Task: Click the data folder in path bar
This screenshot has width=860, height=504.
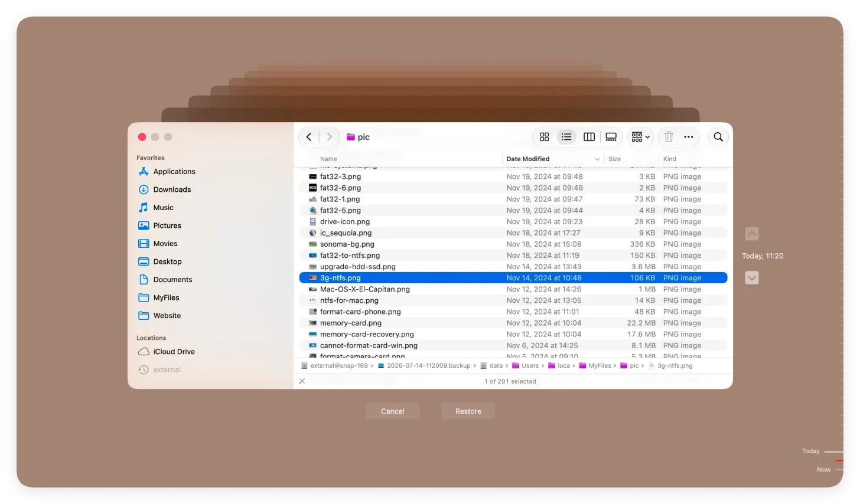Action: tap(491, 366)
